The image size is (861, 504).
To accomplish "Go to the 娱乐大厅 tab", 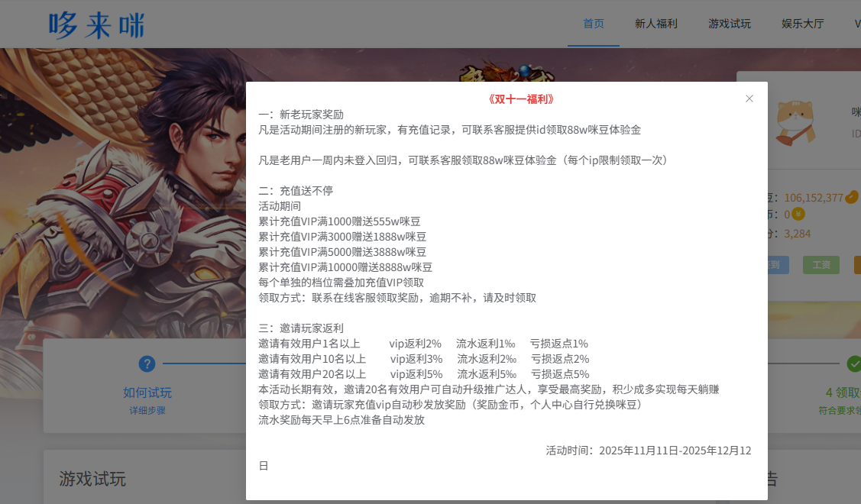I will click(x=802, y=24).
